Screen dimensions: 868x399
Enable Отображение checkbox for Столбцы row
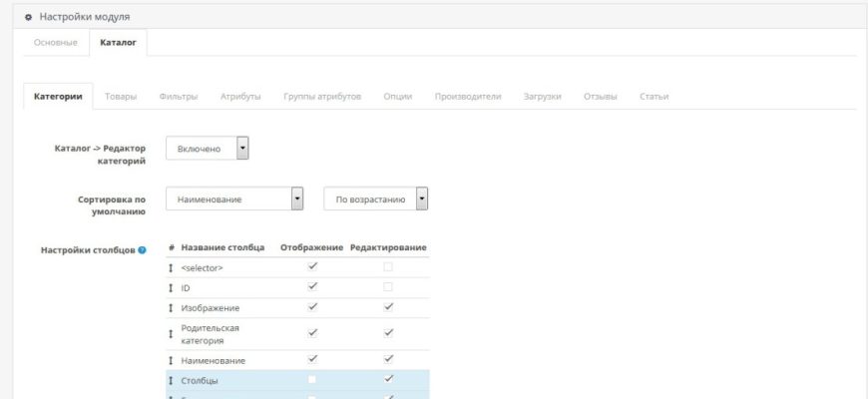click(x=312, y=380)
